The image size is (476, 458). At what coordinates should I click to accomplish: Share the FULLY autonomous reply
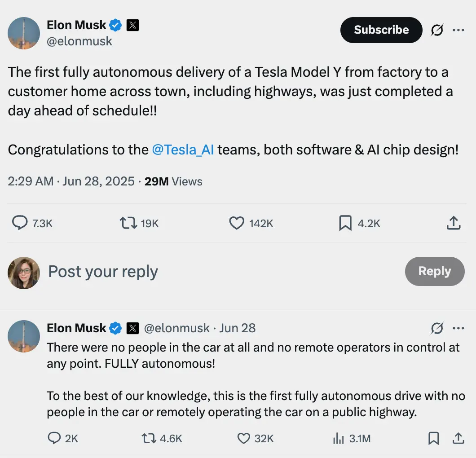point(458,438)
